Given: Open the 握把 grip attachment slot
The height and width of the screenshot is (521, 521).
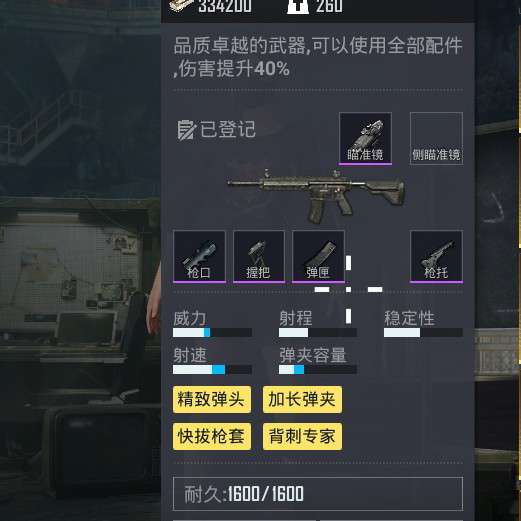Looking at the screenshot, I should click(x=259, y=257).
